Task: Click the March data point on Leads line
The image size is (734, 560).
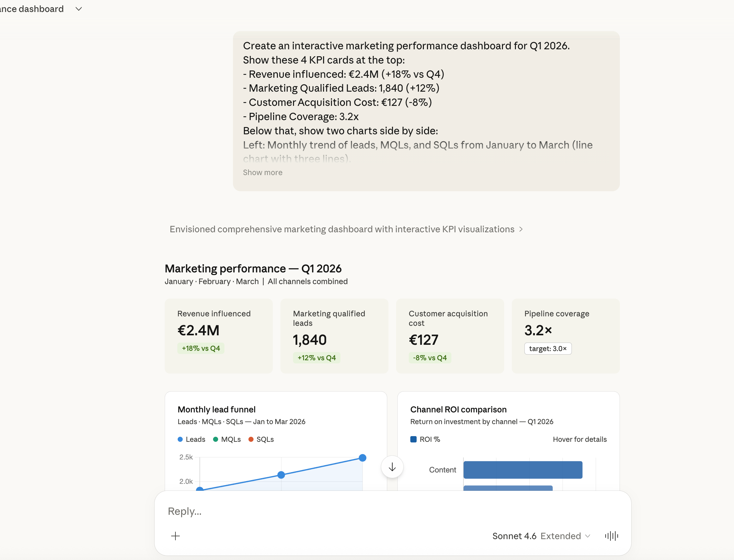Action: (363, 458)
